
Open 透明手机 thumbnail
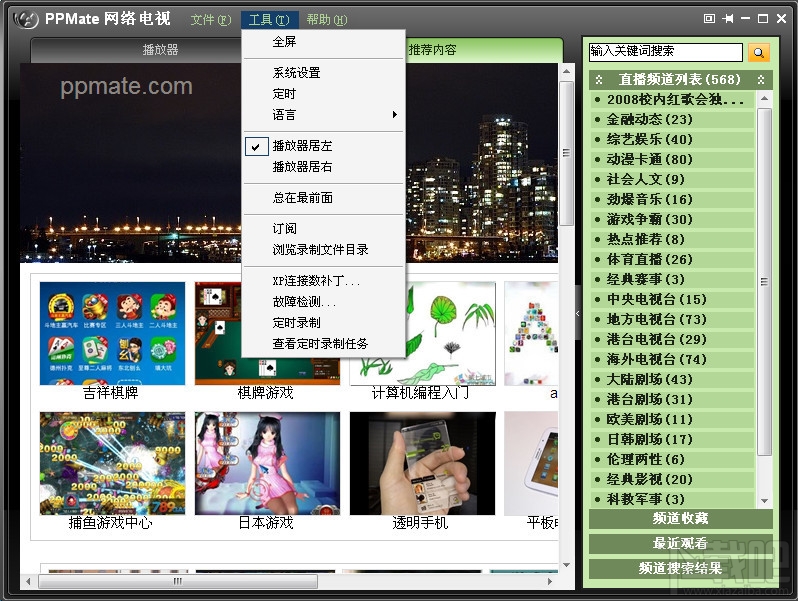tap(422, 464)
